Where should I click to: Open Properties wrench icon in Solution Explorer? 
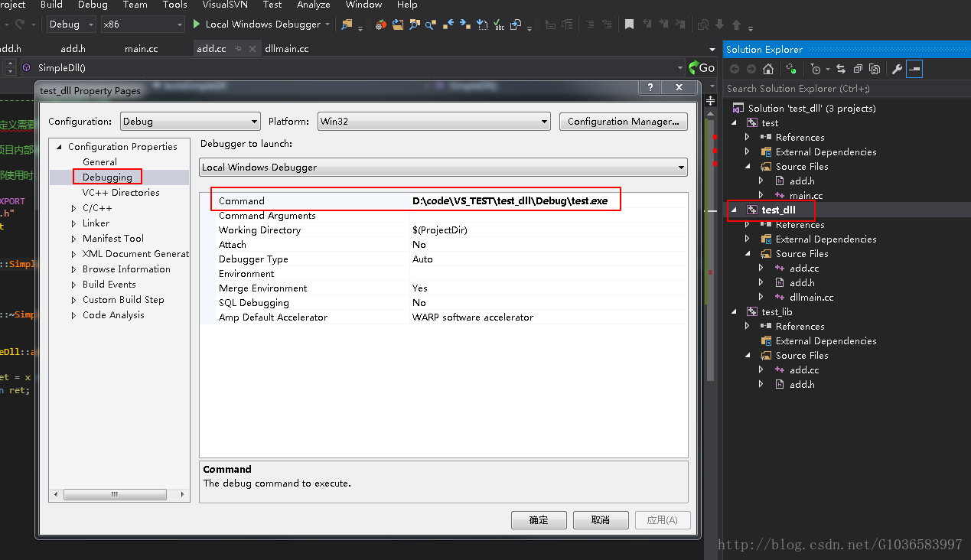(898, 69)
